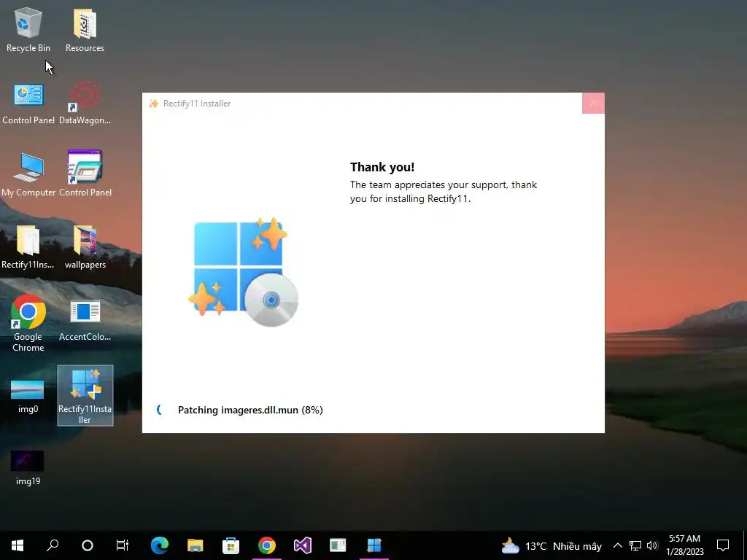
Task: Open the weather widget showing 13°C
Action: (x=551, y=545)
